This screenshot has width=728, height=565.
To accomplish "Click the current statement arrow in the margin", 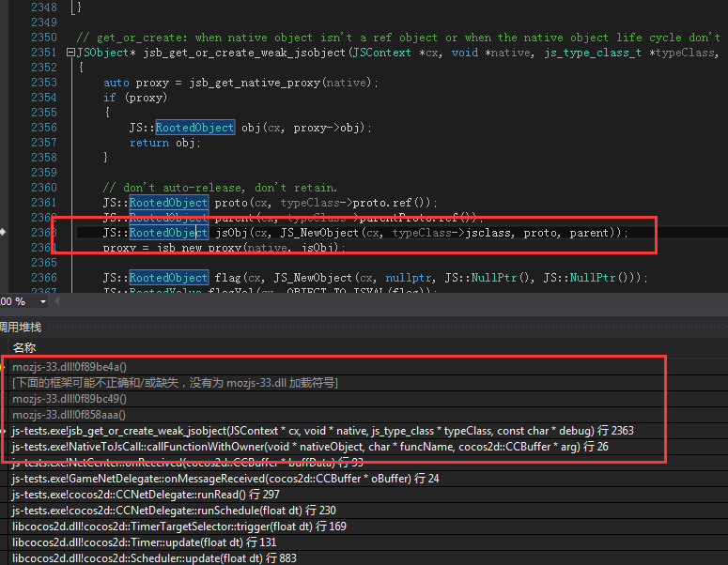I will pos(3,232).
